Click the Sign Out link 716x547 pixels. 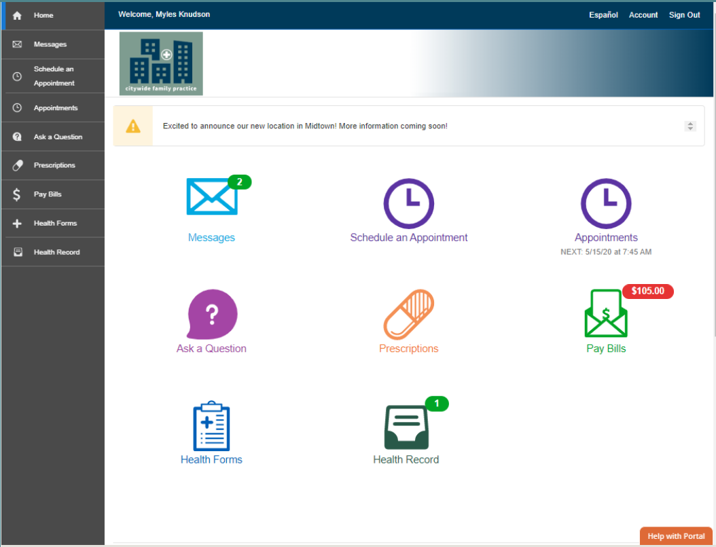[684, 15]
